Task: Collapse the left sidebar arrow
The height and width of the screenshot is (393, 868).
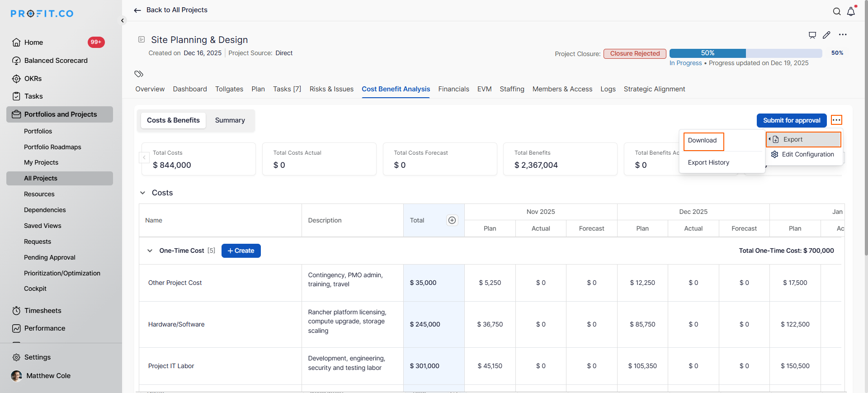Action: point(123,20)
